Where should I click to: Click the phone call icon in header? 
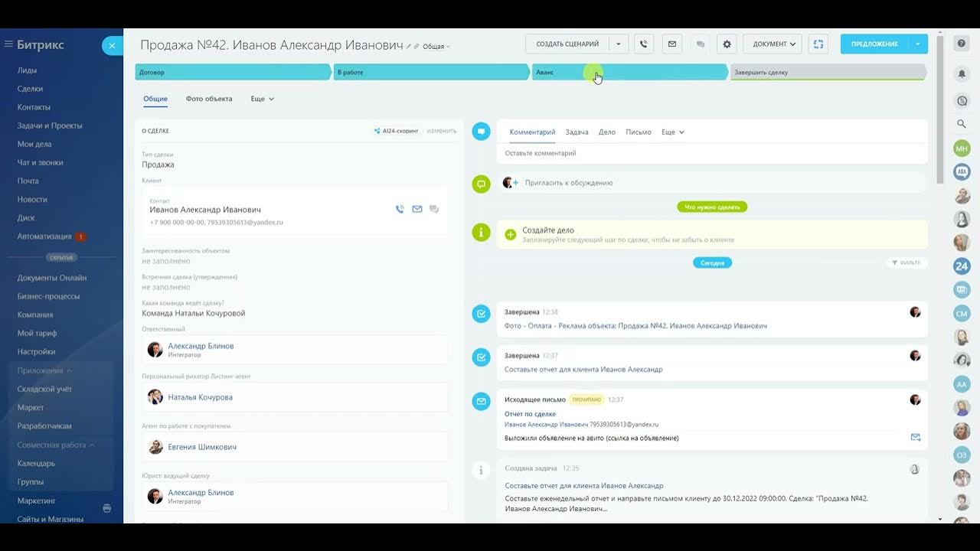point(644,44)
